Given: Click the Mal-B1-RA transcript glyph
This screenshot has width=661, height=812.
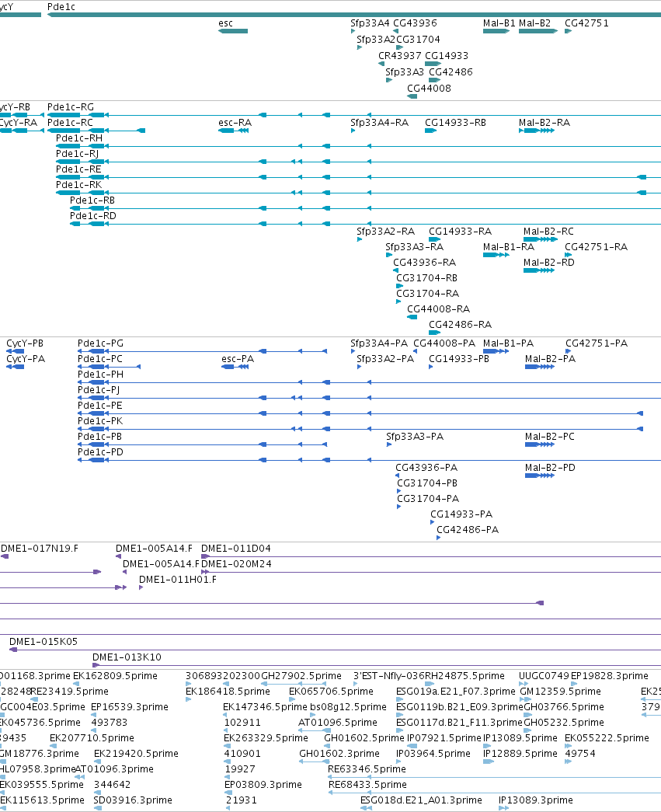Looking at the screenshot, I should click(496, 255).
